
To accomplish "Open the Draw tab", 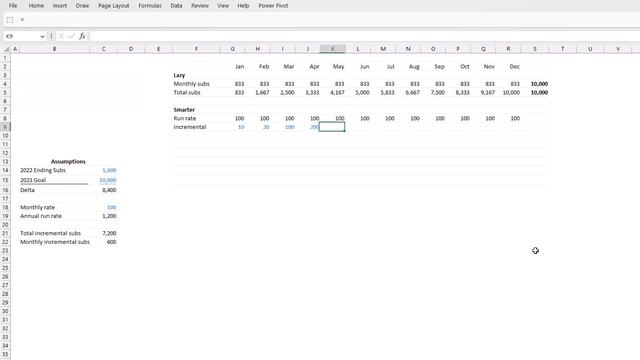I will tap(82, 6).
